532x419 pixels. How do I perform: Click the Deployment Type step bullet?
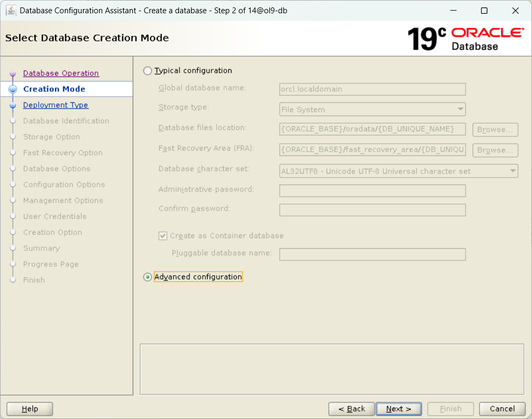[13, 105]
